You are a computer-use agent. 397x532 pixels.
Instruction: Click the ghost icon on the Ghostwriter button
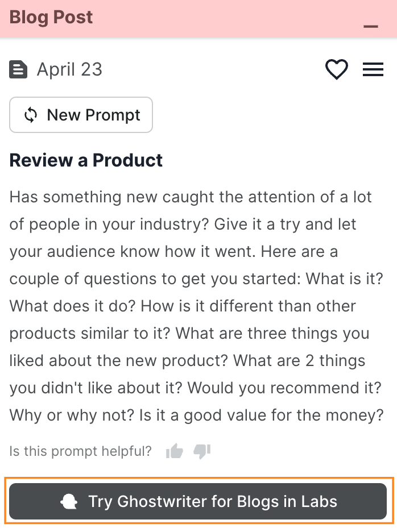point(69,502)
